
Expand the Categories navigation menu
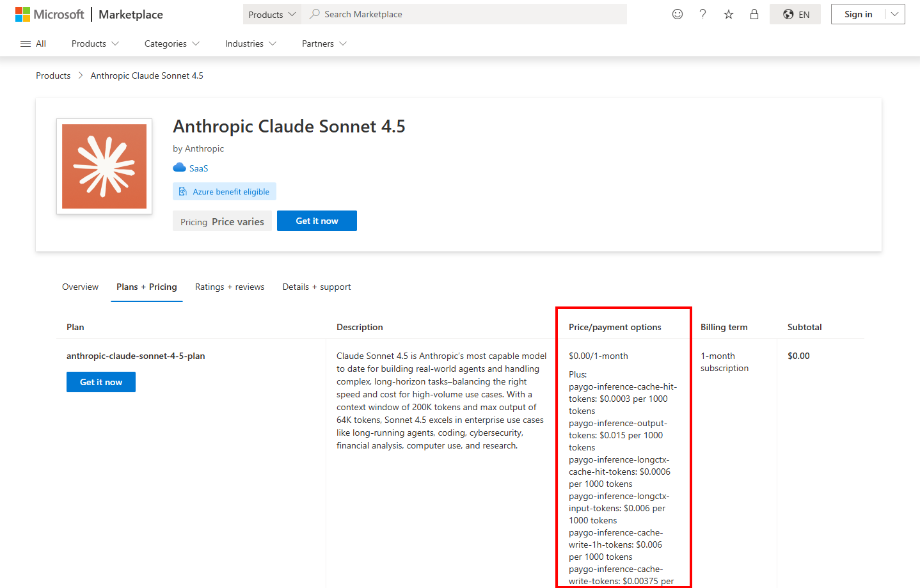pyautogui.click(x=172, y=44)
